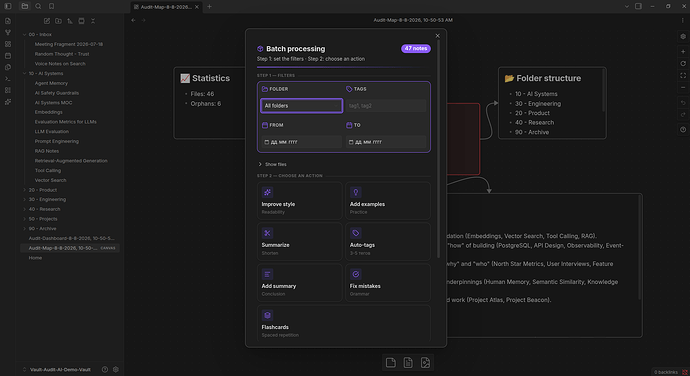This screenshot has height=376, width=690.
Task: Open vault help icon
Action: pos(105,369)
